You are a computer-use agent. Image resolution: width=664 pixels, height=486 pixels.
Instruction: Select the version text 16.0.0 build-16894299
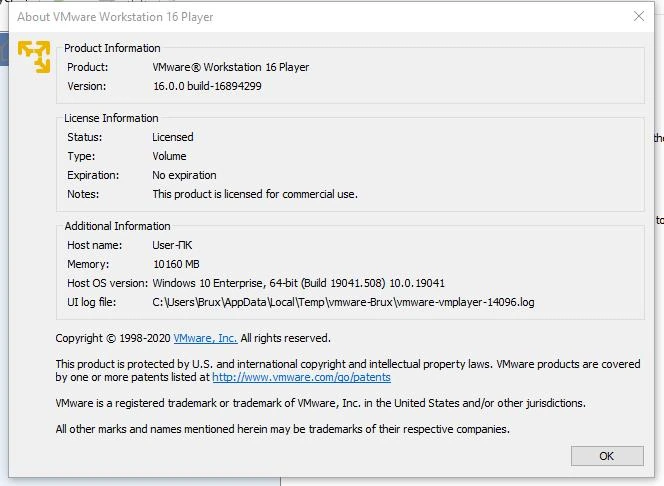tap(208, 86)
